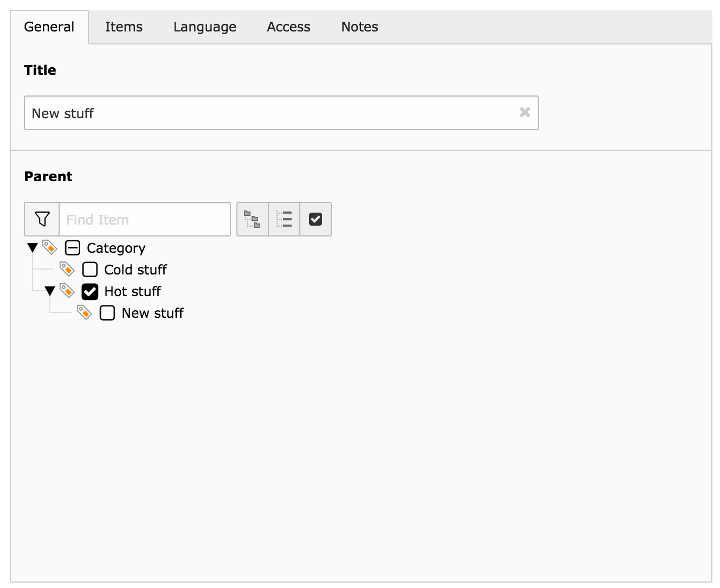
Task: Check the New stuff tree checkbox
Action: click(107, 313)
